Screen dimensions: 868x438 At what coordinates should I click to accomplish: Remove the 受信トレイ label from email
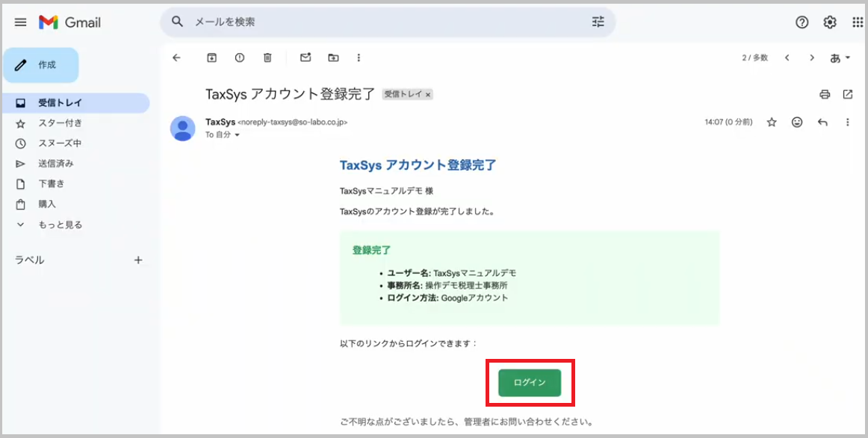pyautogui.click(x=428, y=95)
